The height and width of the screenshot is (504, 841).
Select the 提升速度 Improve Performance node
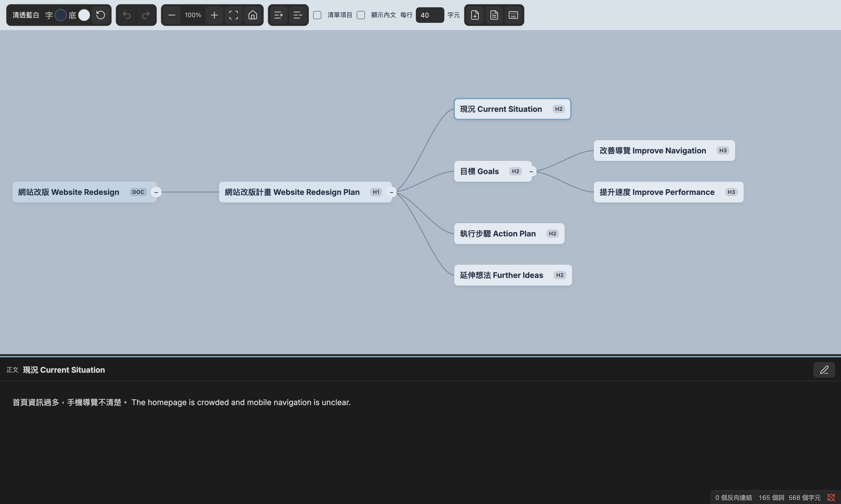tap(668, 192)
